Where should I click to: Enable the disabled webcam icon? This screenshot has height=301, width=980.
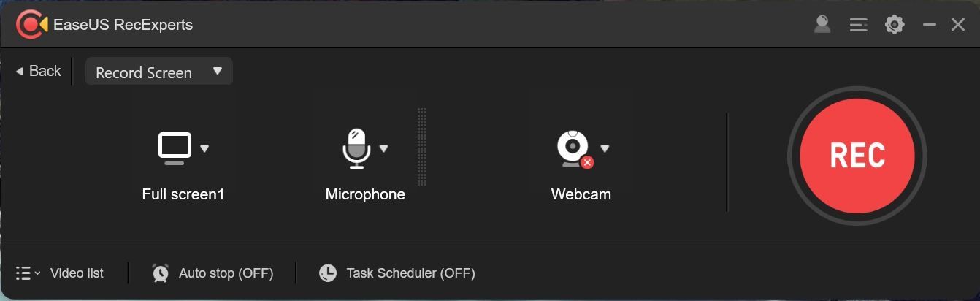click(573, 148)
